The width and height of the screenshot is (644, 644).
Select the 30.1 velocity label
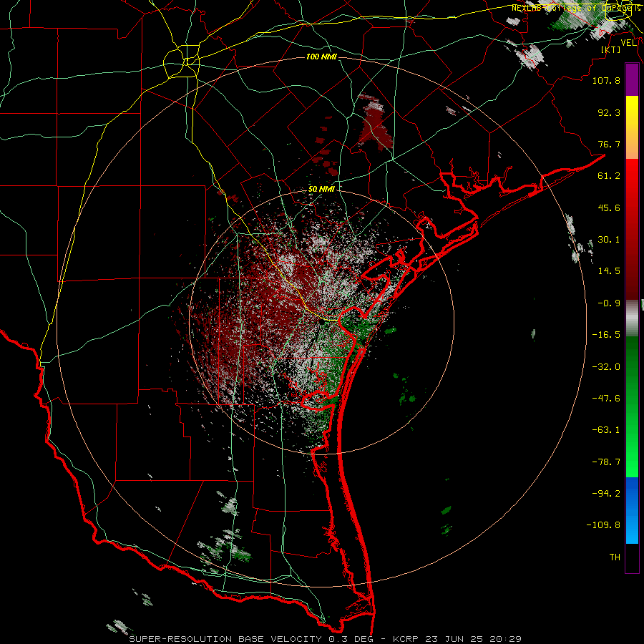coord(609,240)
